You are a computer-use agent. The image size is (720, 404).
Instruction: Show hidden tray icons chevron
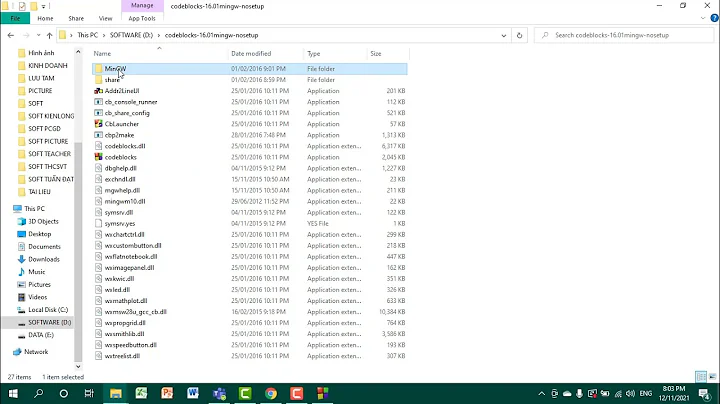click(542, 393)
